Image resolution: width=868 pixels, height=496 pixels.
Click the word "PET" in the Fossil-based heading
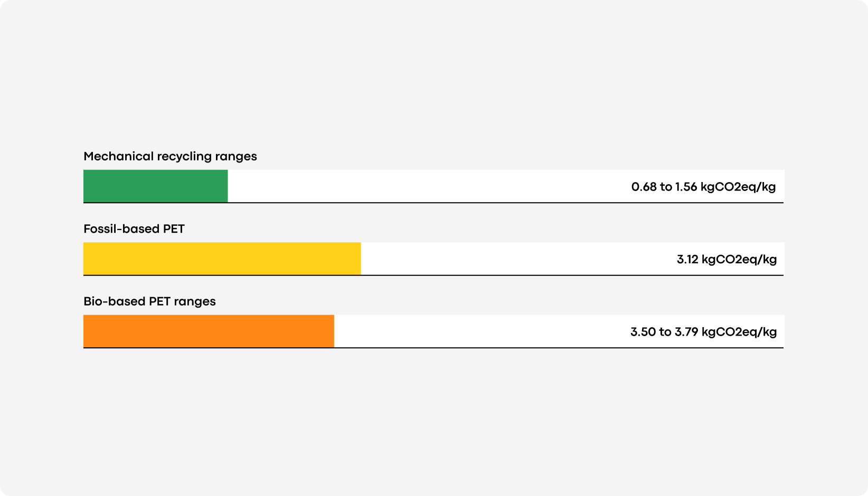click(174, 228)
